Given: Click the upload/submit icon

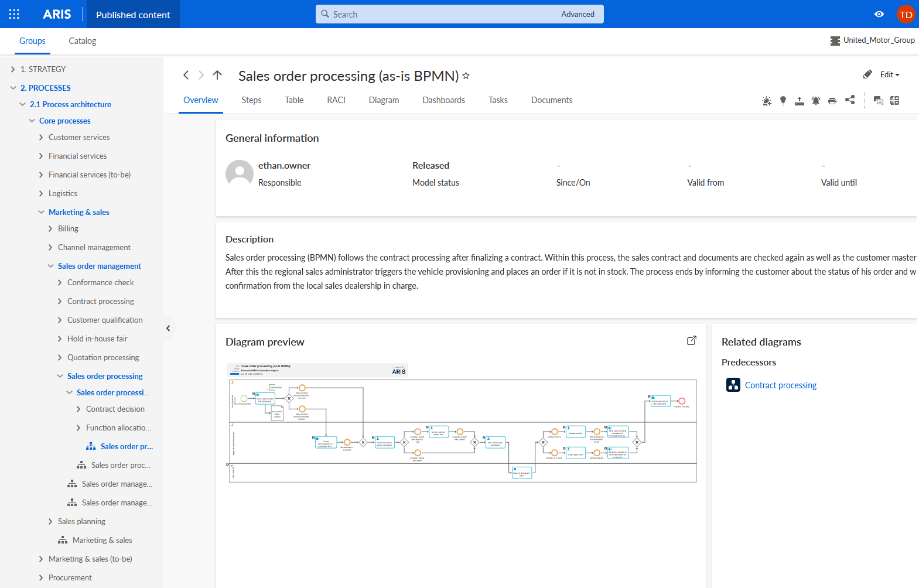Looking at the screenshot, I should click(800, 101).
